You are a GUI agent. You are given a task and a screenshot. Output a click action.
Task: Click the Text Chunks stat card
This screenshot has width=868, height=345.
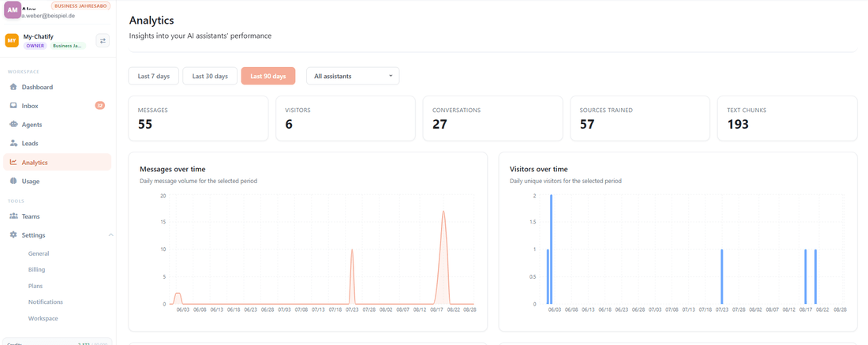coord(788,118)
